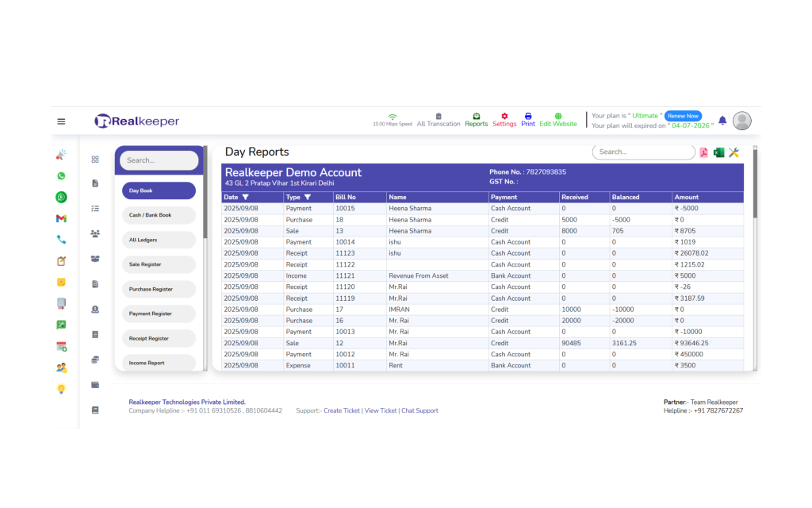Open the WhatsApp sidebar icon
Screen dimensions: 812x508
(61, 175)
